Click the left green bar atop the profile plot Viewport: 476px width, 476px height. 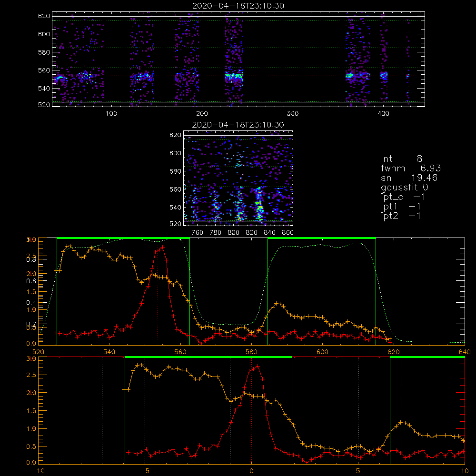point(123,238)
